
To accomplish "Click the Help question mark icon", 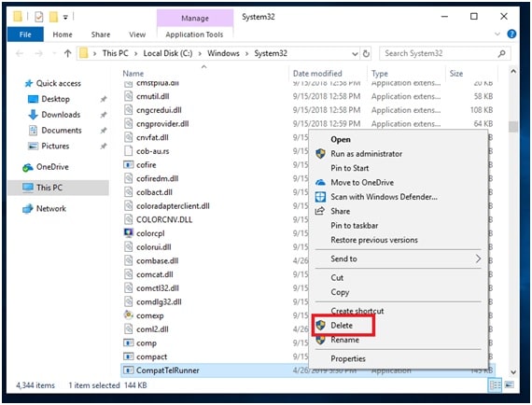I will tap(511, 34).
